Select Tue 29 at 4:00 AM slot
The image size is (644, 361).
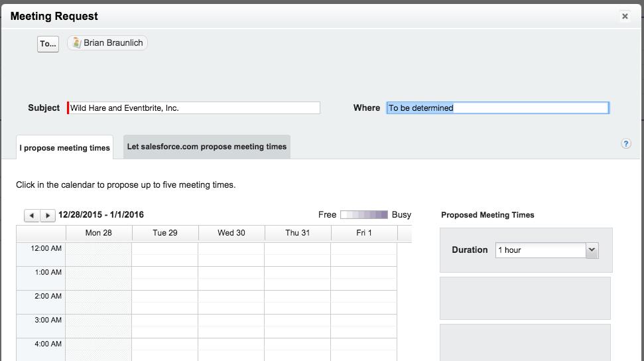pos(164,349)
